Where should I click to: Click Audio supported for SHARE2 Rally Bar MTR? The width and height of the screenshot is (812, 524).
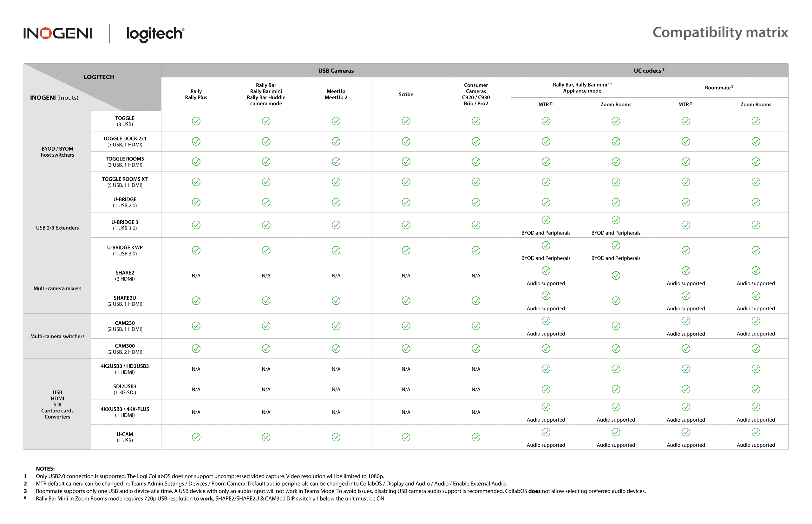(x=546, y=283)
